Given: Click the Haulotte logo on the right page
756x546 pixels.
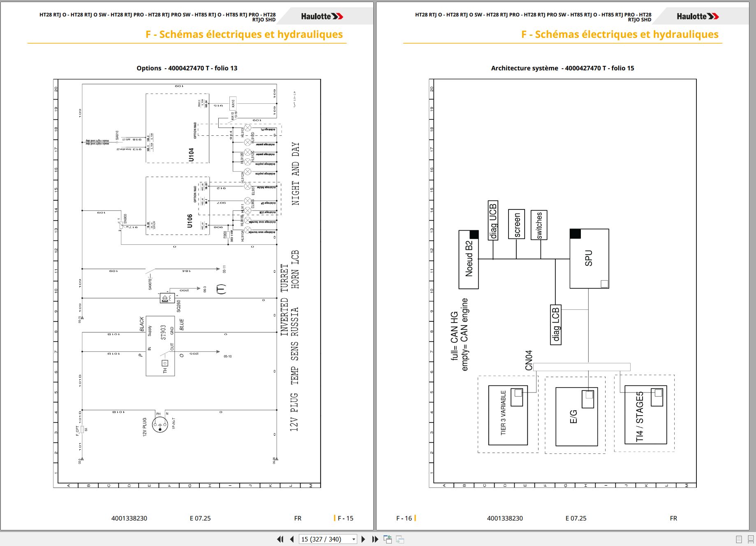Looking at the screenshot, I should click(x=698, y=16).
